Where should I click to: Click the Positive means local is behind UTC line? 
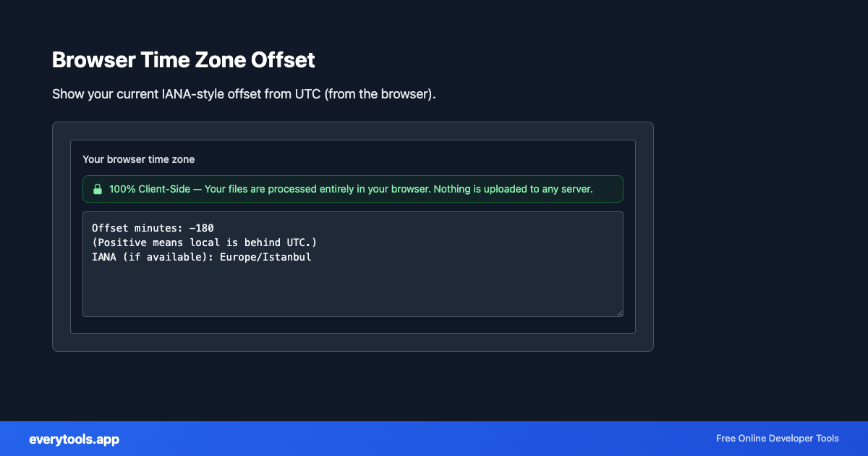pyautogui.click(x=205, y=242)
